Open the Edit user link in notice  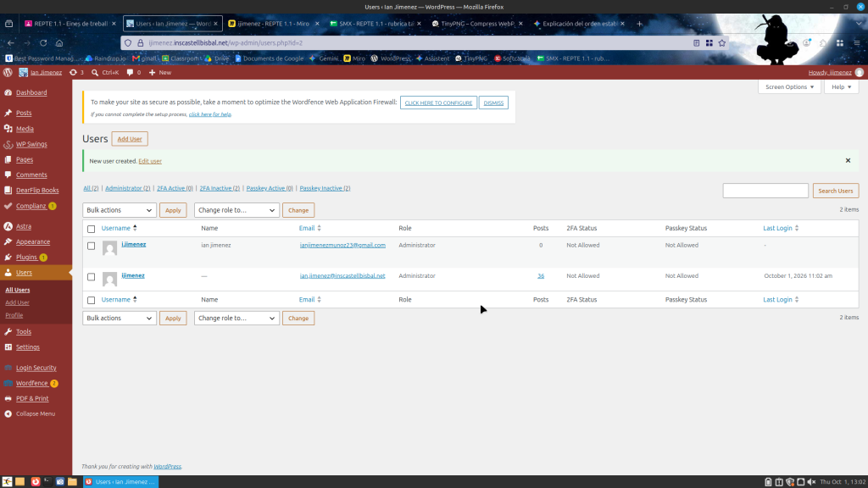(x=150, y=161)
